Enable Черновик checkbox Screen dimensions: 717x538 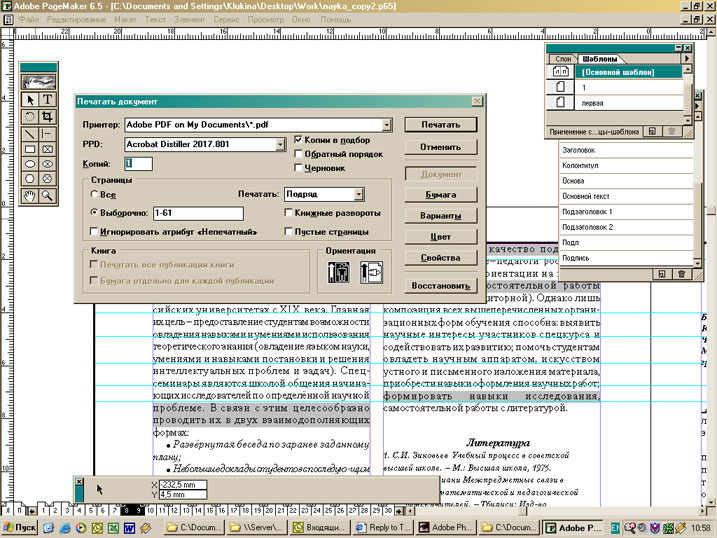tap(298, 168)
